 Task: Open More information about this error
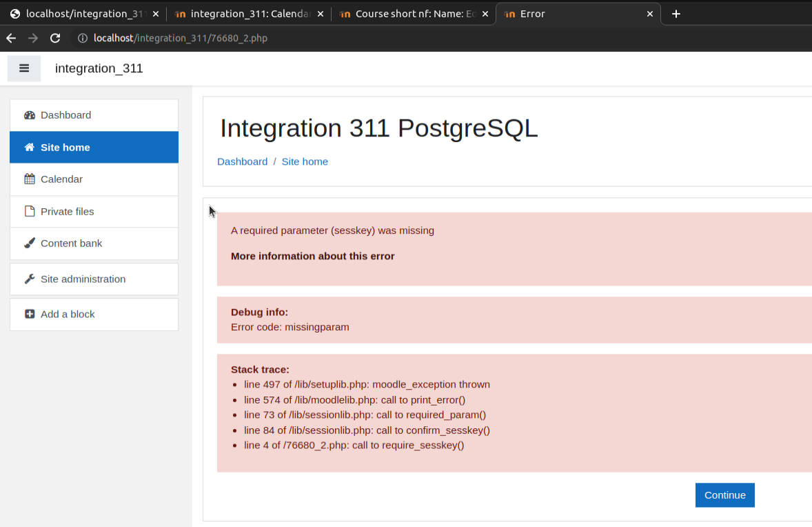[312, 256]
